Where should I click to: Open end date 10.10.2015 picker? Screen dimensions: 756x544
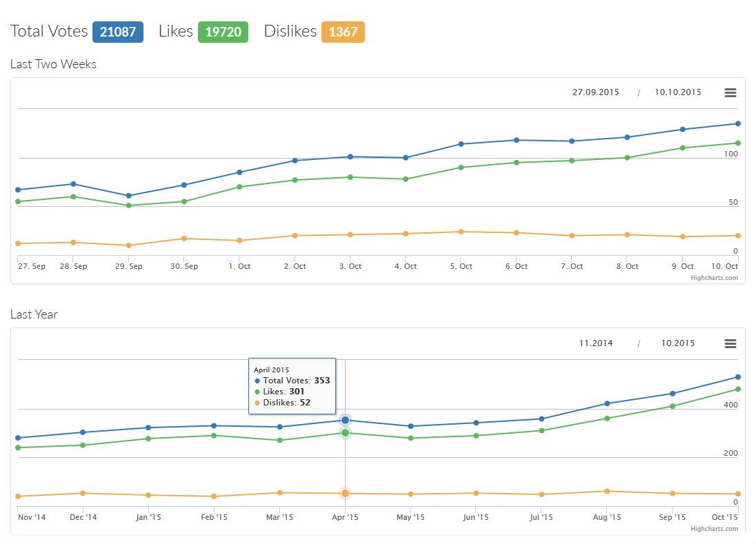(x=677, y=92)
